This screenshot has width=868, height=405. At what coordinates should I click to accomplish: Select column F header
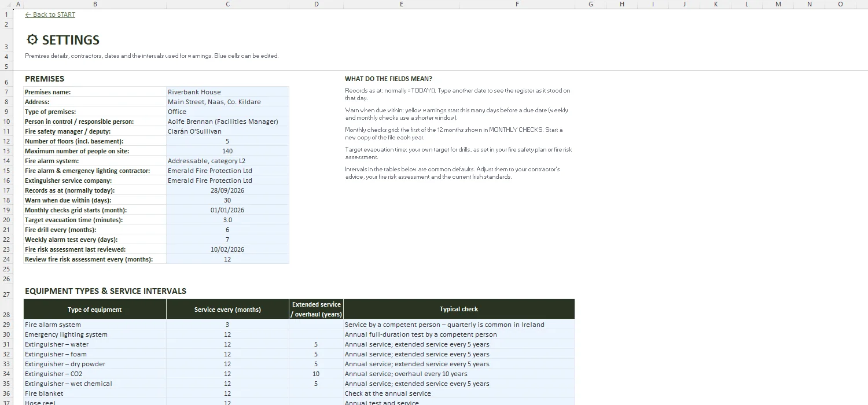(x=517, y=4)
